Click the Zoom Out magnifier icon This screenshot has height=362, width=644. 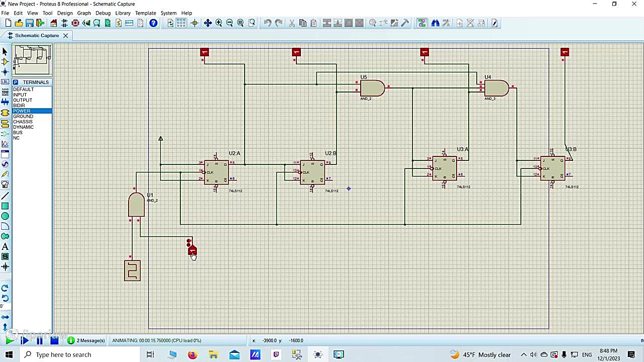230,23
